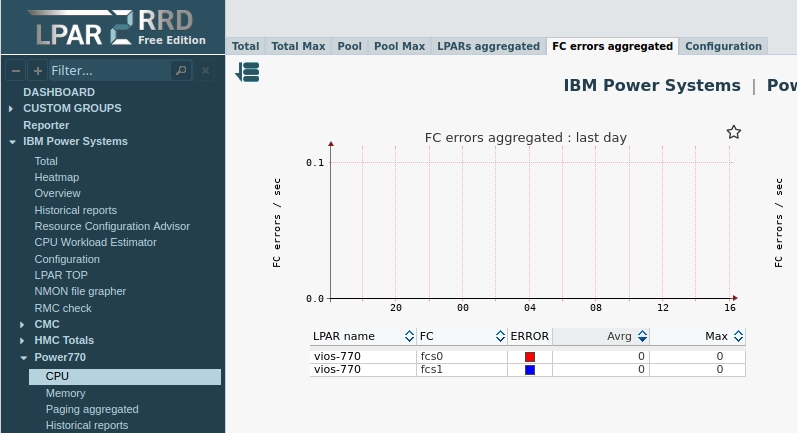Open LPAR TOP in the sidebar

[61, 275]
